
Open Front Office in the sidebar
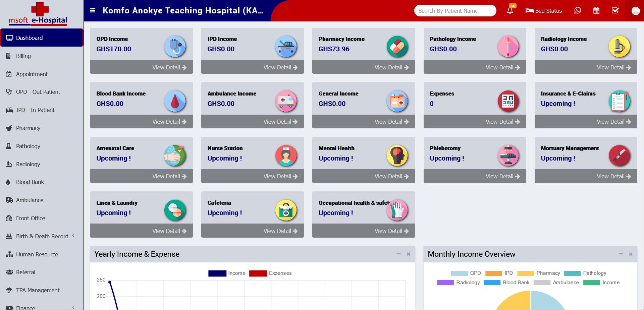[42, 218]
